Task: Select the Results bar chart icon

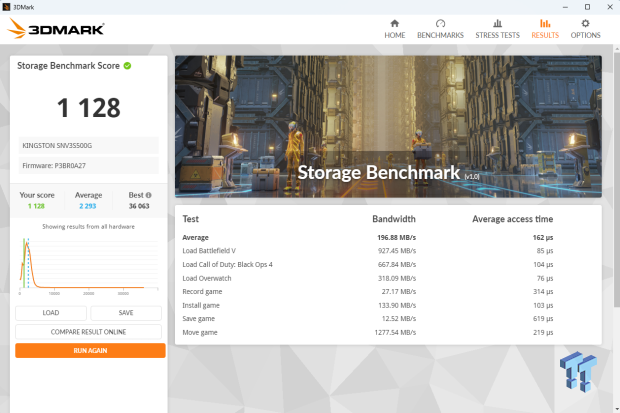Action: point(545,23)
